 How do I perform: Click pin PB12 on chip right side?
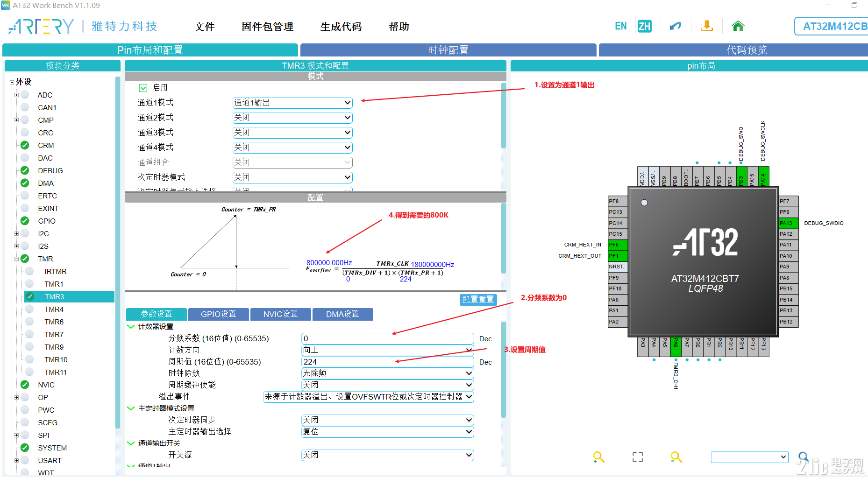point(789,322)
